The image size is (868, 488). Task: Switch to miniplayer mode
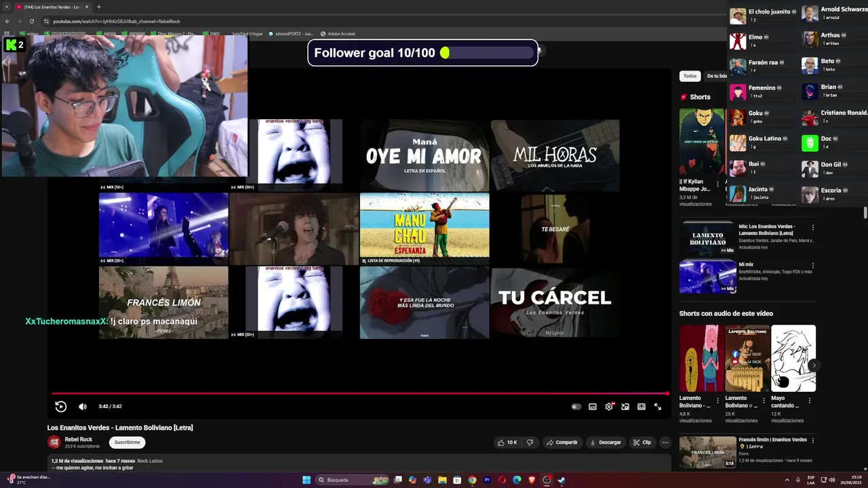(625, 407)
